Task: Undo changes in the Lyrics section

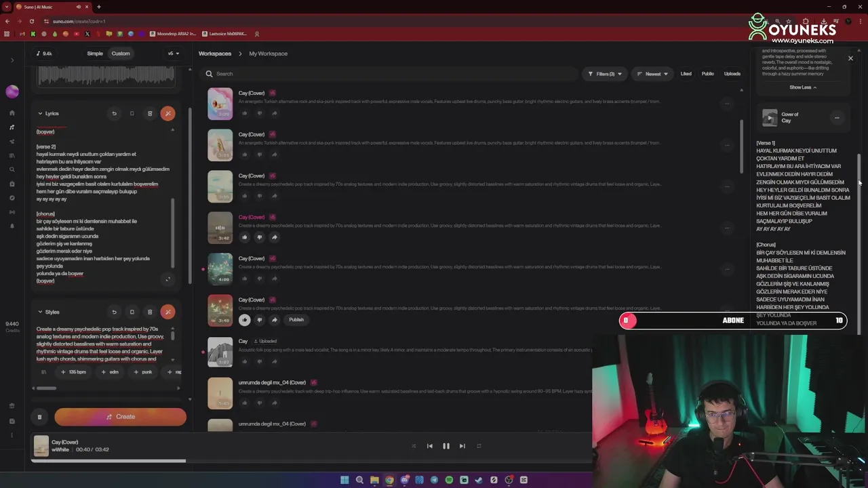Action: [x=114, y=113]
